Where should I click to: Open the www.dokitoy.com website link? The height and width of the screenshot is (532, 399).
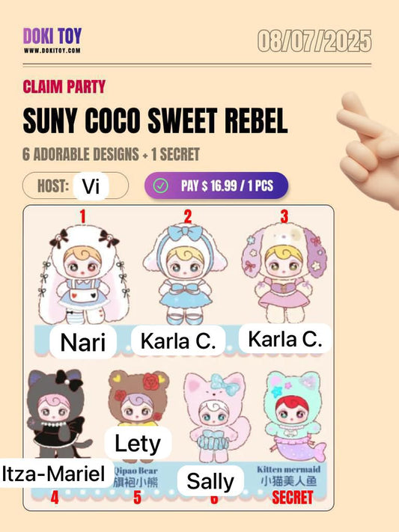(x=52, y=51)
